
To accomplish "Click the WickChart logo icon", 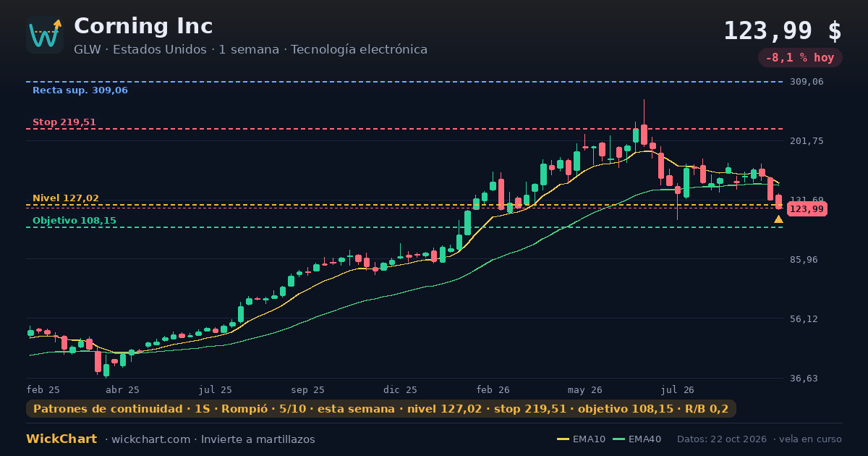I will tap(45, 35).
